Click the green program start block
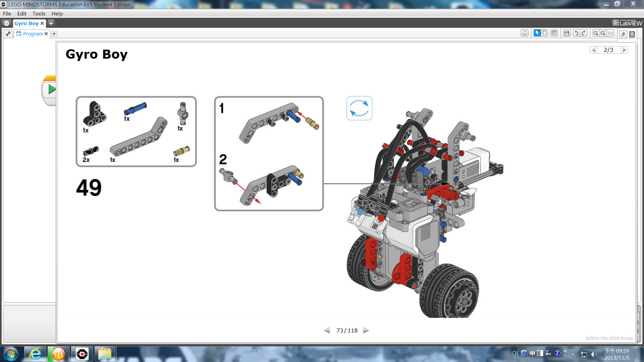 point(50,90)
